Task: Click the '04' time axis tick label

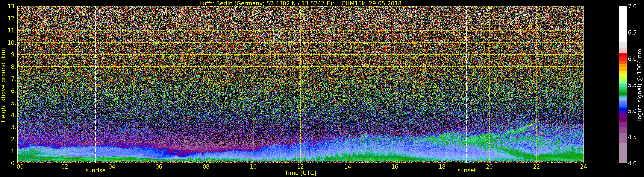Action: point(112,166)
